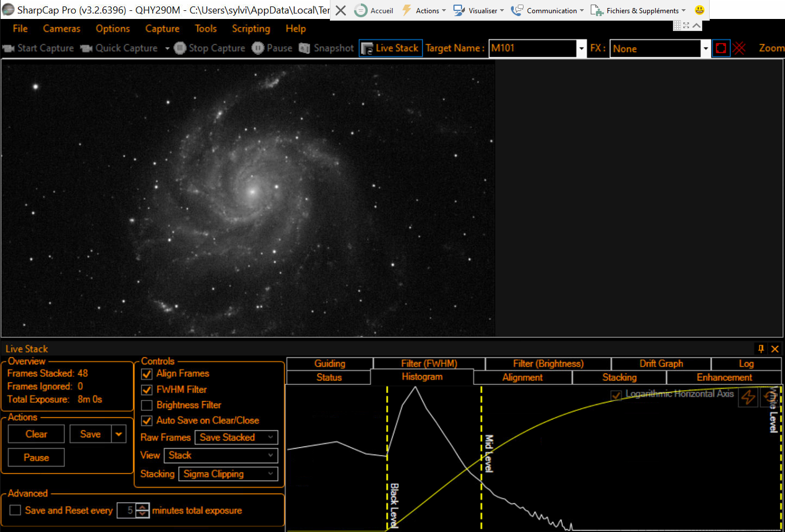Toggle Auto Save on Clear/Close checkbox
Viewport: 785px width, 532px height.
(147, 421)
